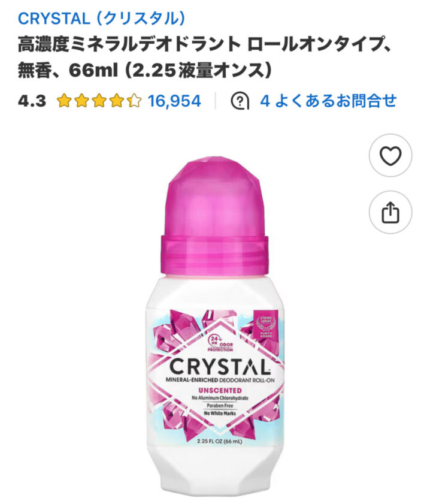Viewport: 430px width, 504px height.
Task: Click the 4.3 rating score
Action: click(32, 101)
